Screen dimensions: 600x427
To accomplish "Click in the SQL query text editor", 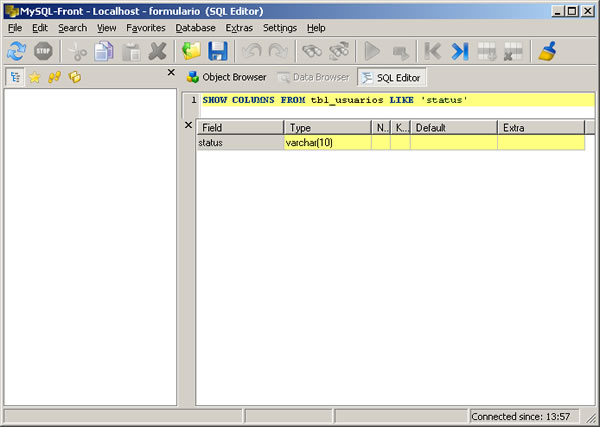I will (x=397, y=105).
